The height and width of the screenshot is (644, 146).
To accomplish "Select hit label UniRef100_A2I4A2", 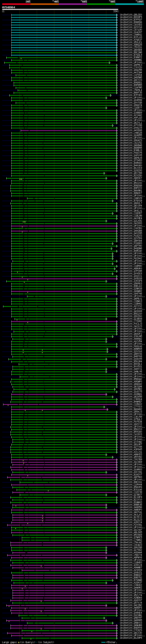I will tap(131, 115).
